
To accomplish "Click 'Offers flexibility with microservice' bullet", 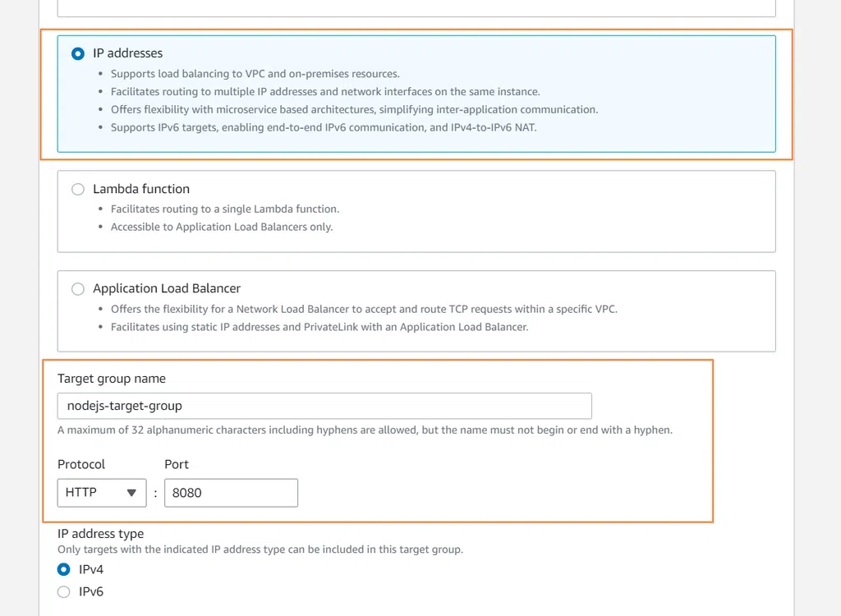I will 355,109.
